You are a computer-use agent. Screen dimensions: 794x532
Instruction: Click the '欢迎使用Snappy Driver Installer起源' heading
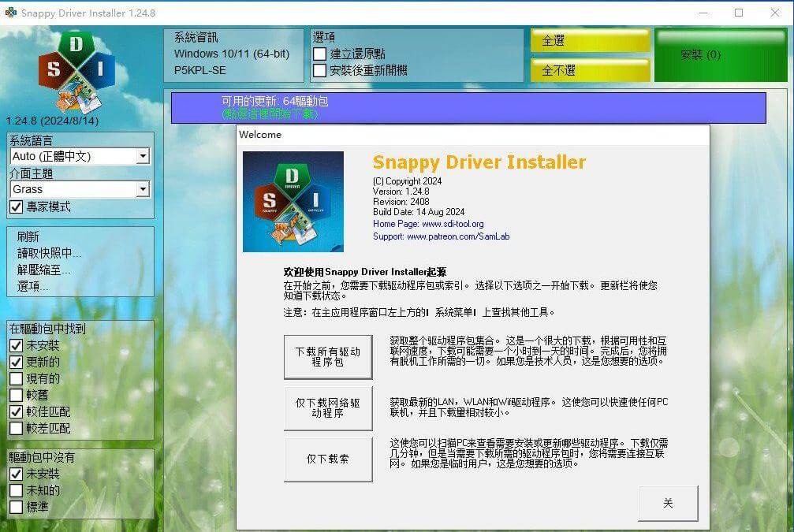coord(364,273)
